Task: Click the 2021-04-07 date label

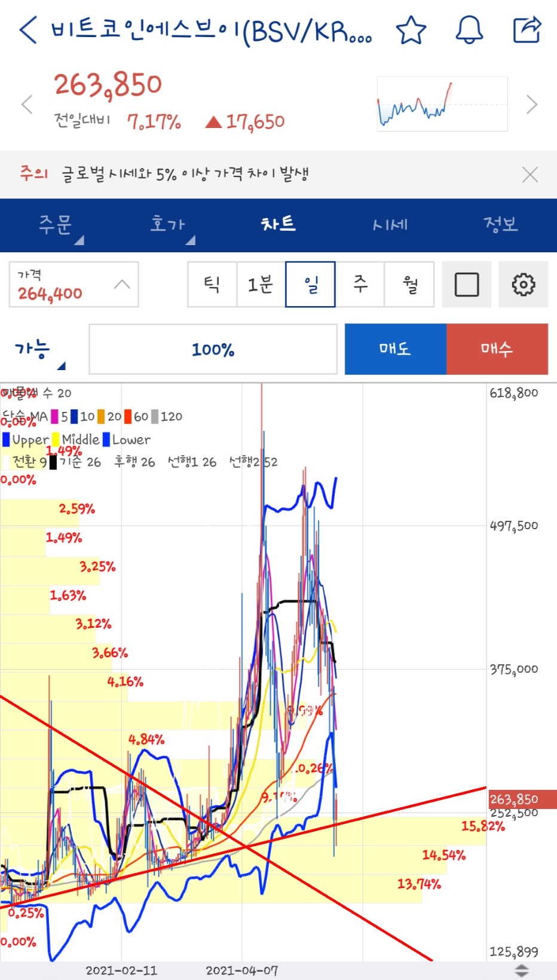Action: (242, 970)
